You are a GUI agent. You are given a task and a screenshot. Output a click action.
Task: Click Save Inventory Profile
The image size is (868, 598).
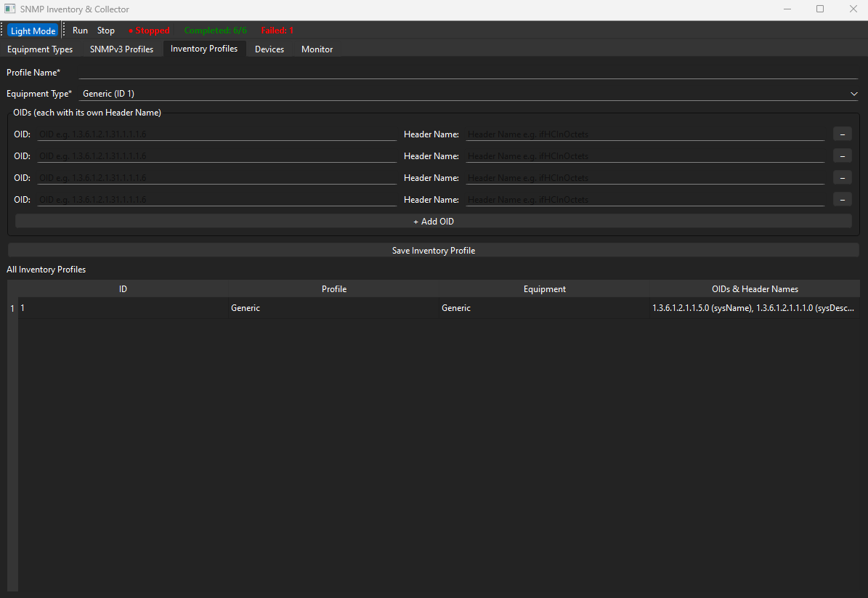tap(433, 250)
